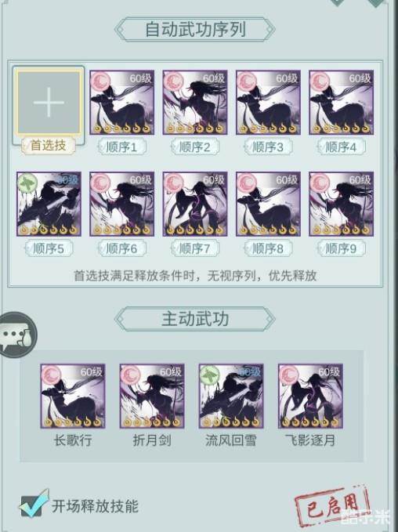This screenshot has width=398, height=532.
Task: Select the green-badge skill above 顺序5
Action: pos(49,204)
